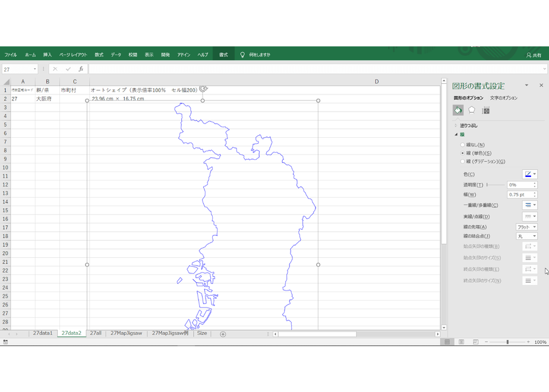549x392 pixels.
Task: Add a new sheet with plus icon
Action: click(223, 334)
